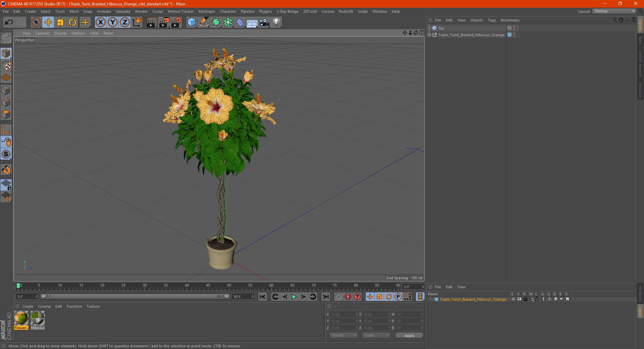Click the Apply button
The width and height of the screenshot is (644, 349).
pos(409,336)
